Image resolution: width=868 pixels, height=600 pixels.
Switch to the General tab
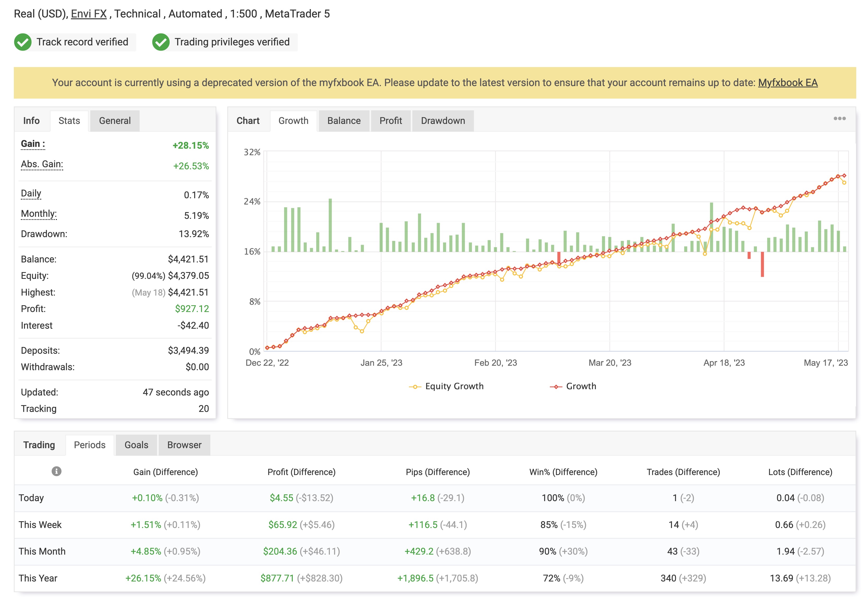click(115, 121)
